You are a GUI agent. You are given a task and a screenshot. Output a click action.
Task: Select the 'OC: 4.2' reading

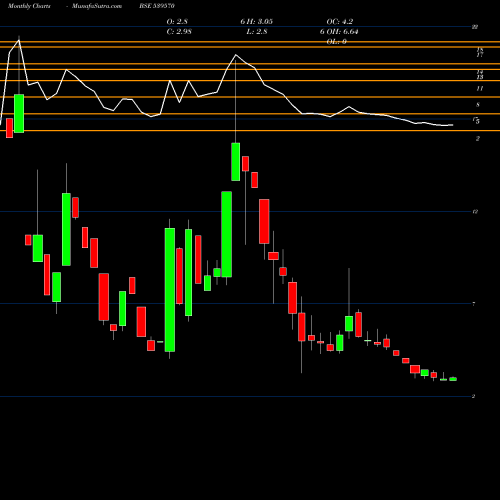click(x=340, y=22)
